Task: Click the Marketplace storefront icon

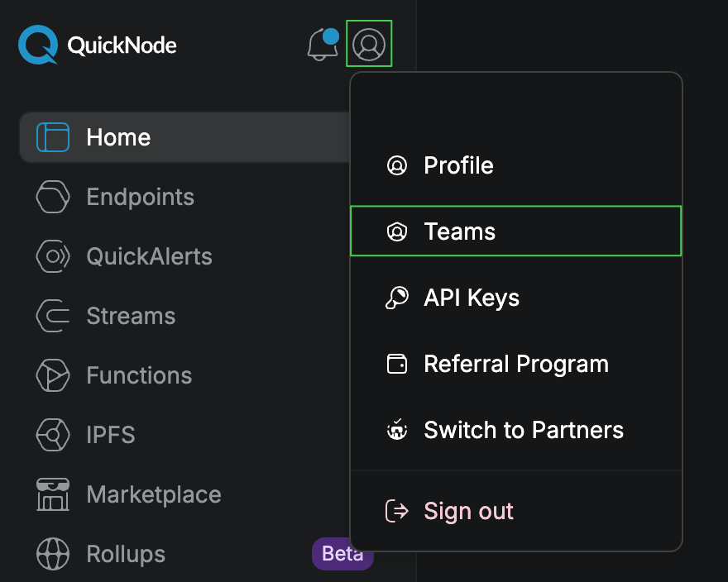Action: [53, 494]
